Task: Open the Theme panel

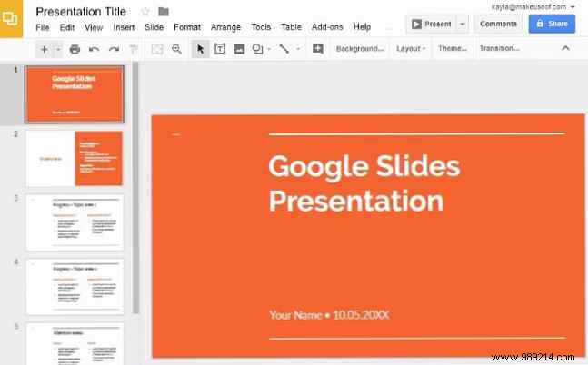Action: click(x=453, y=48)
